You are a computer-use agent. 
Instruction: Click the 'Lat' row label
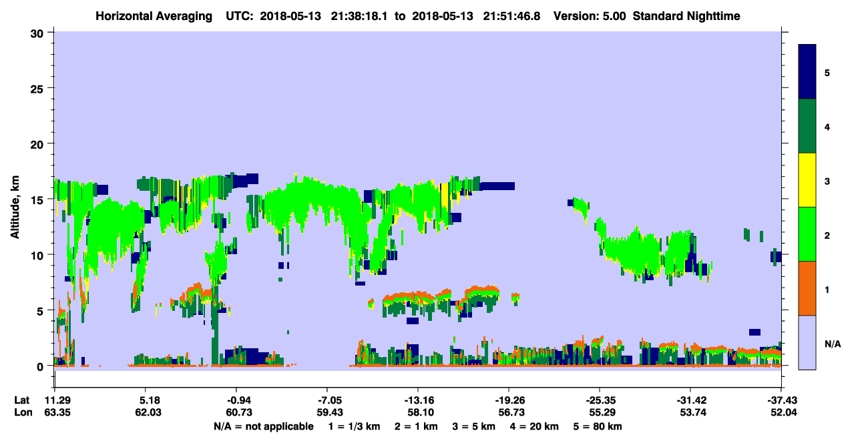(x=21, y=400)
